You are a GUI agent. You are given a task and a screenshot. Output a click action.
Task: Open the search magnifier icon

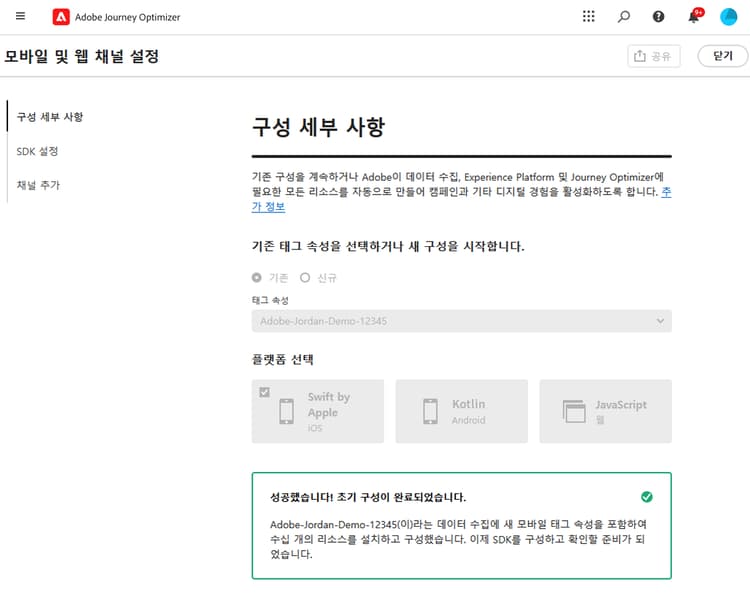(x=623, y=17)
